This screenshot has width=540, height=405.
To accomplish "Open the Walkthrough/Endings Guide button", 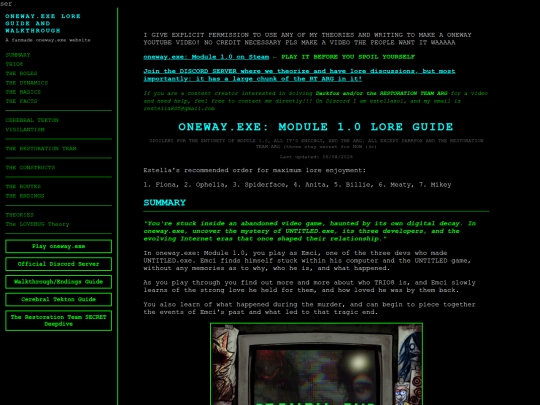I will pos(59,282).
